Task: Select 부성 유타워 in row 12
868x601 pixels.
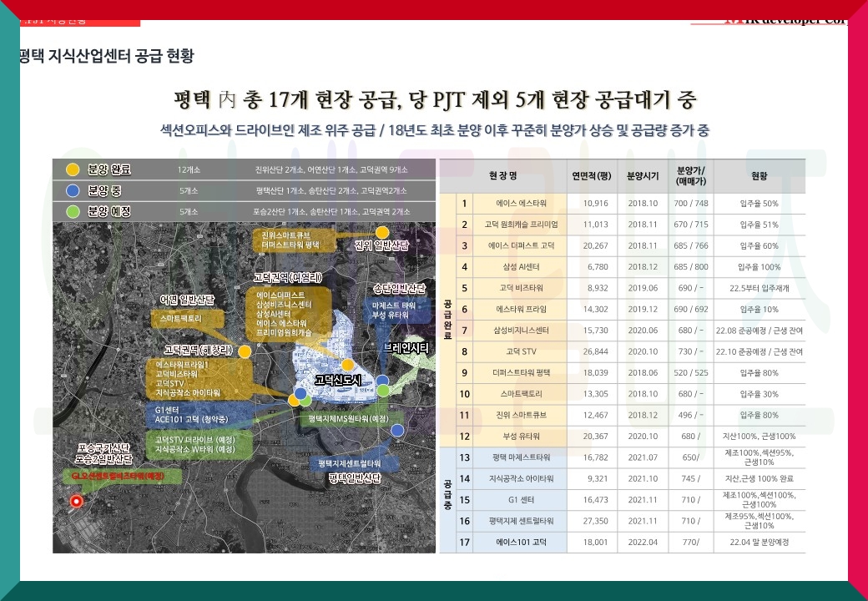Action: [x=521, y=436]
